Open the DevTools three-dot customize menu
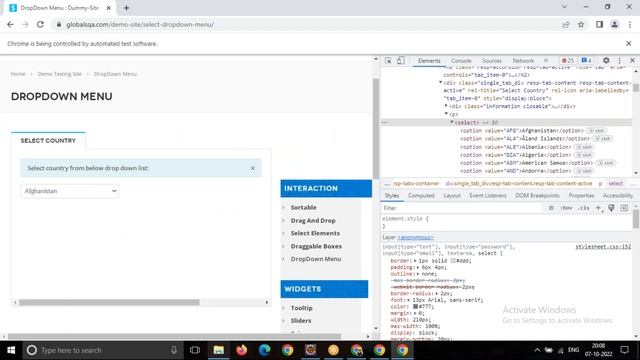Screen dimensions: 640x360 click(619, 60)
